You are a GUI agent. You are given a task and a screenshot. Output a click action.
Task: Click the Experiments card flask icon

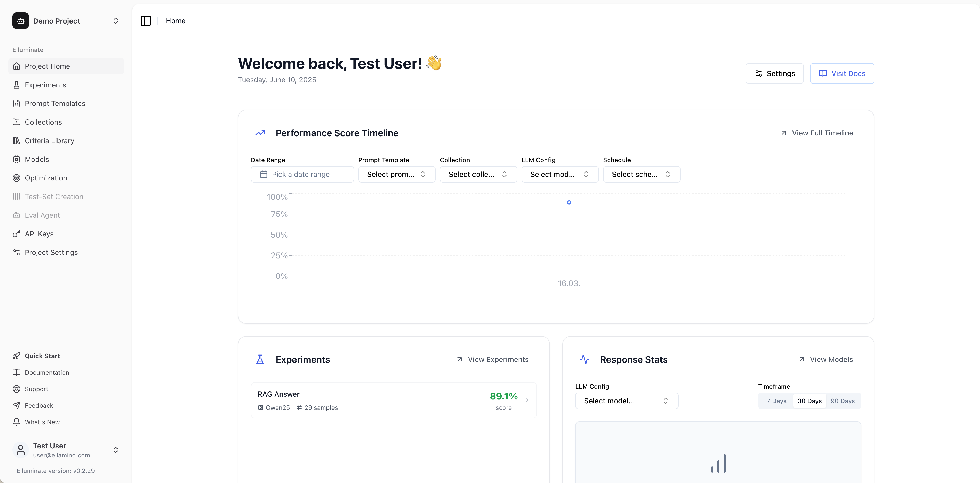pos(260,360)
